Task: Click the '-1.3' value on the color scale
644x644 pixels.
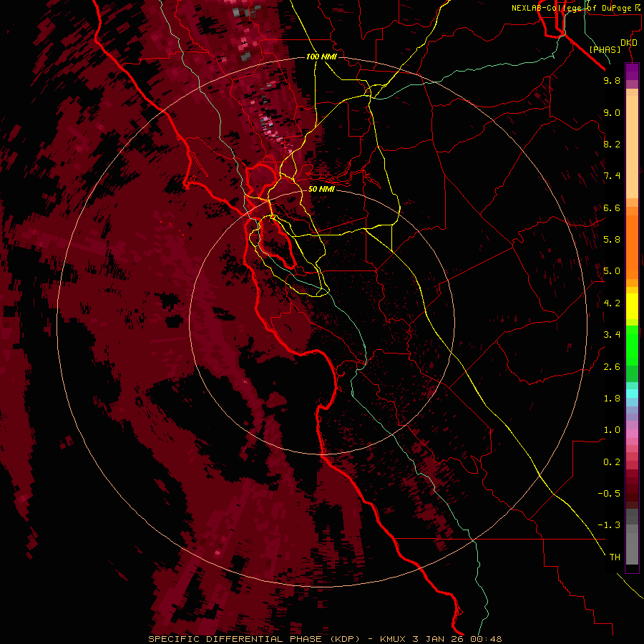Action: click(609, 525)
